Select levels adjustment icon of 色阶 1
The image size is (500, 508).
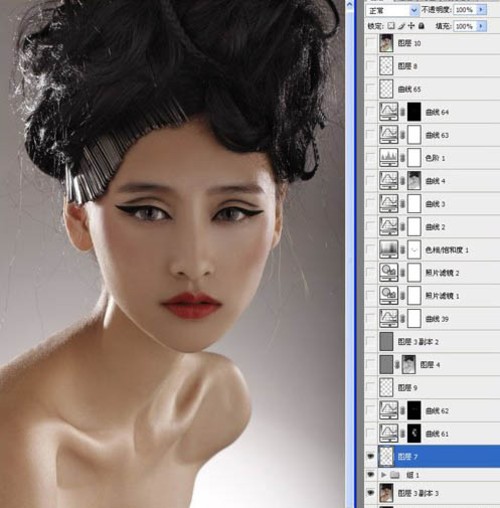pyautogui.click(x=389, y=158)
